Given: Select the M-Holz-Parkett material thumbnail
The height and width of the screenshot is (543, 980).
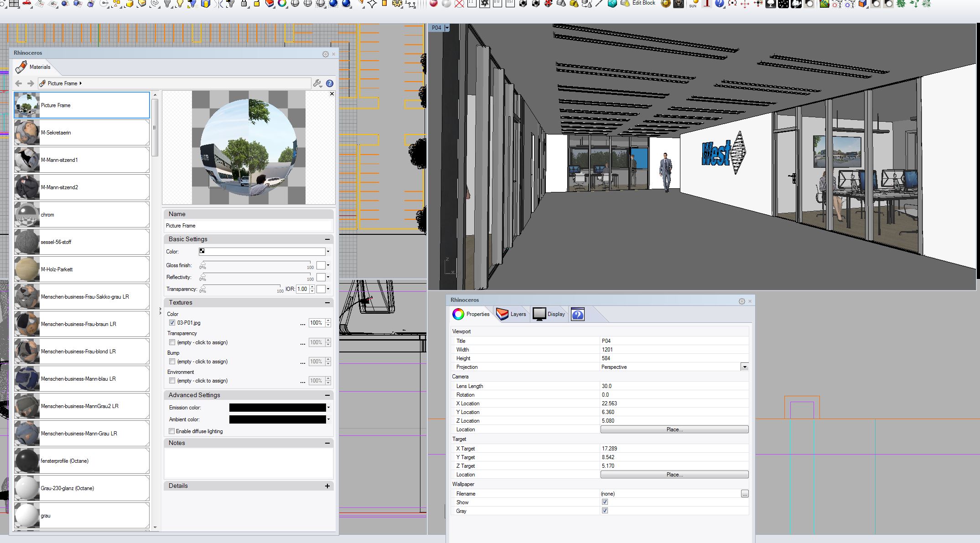Looking at the screenshot, I should [26, 269].
